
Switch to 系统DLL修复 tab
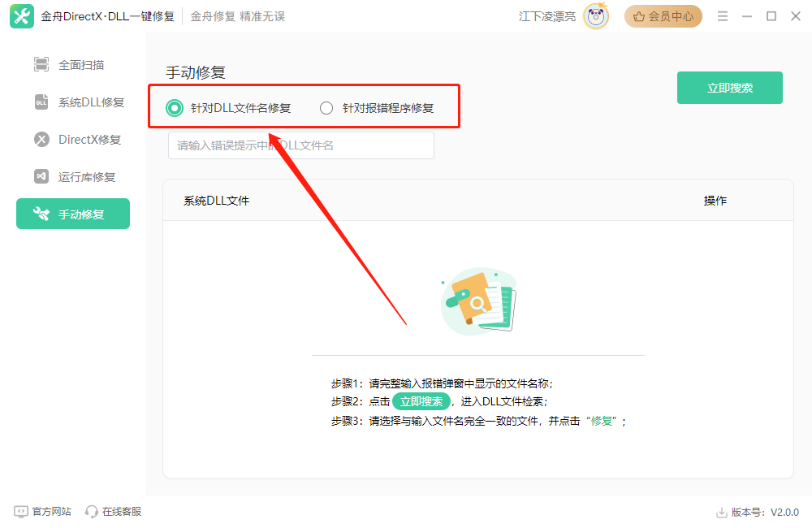[x=91, y=102]
